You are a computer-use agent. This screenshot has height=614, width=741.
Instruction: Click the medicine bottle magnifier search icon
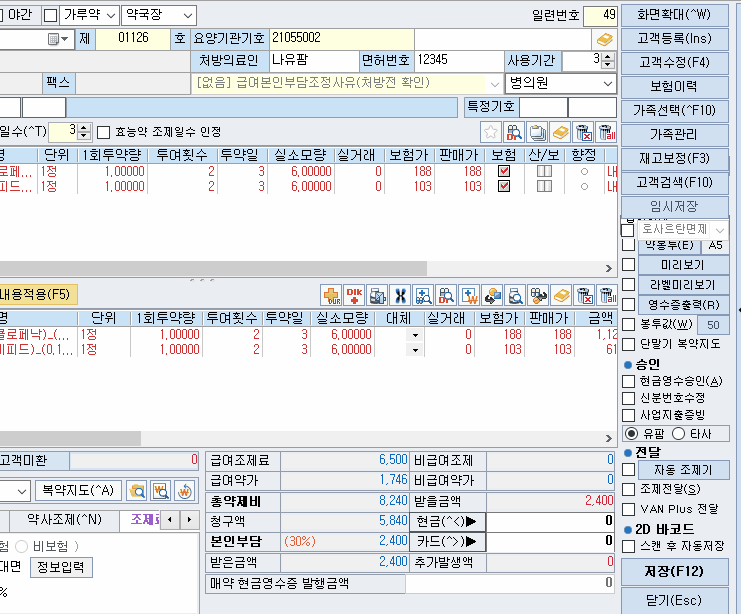pyautogui.click(x=515, y=295)
